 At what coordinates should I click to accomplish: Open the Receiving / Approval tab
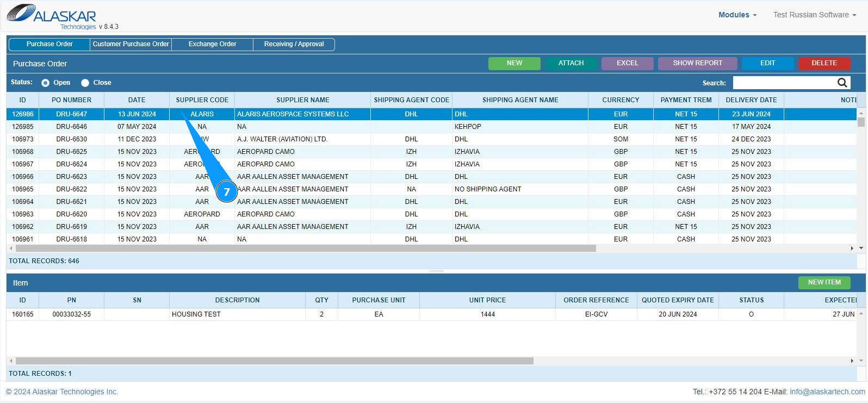point(294,44)
